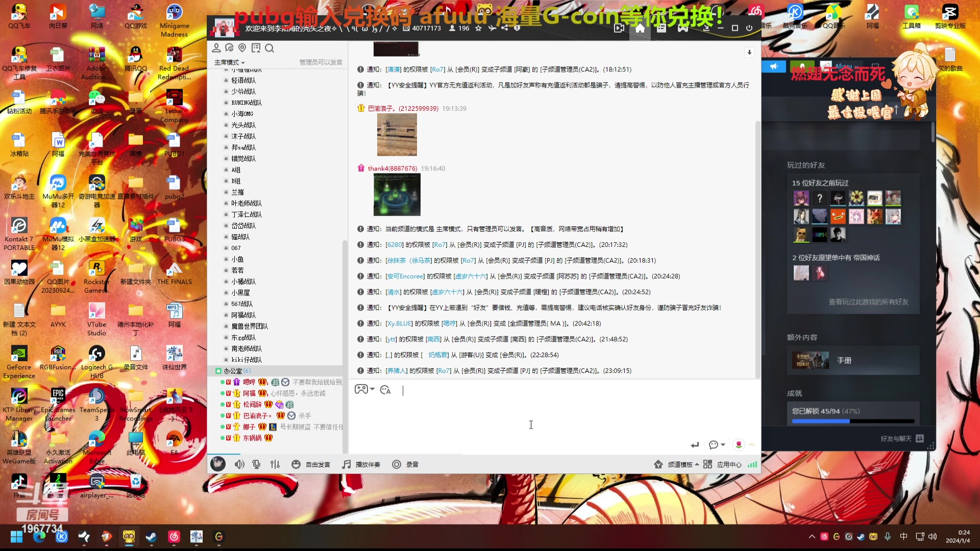
Task: Expand gift panel chevron beside flower
Action: point(751,445)
